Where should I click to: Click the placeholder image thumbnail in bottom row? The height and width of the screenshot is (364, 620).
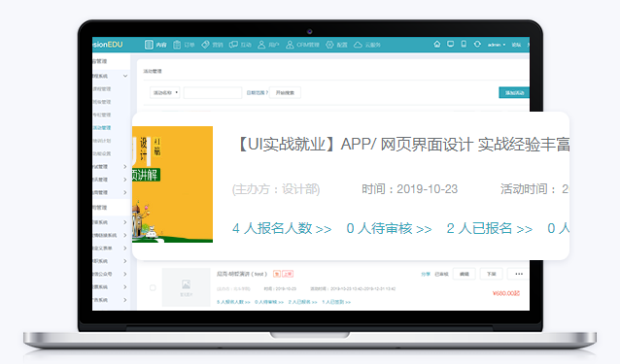(x=187, y=287)
